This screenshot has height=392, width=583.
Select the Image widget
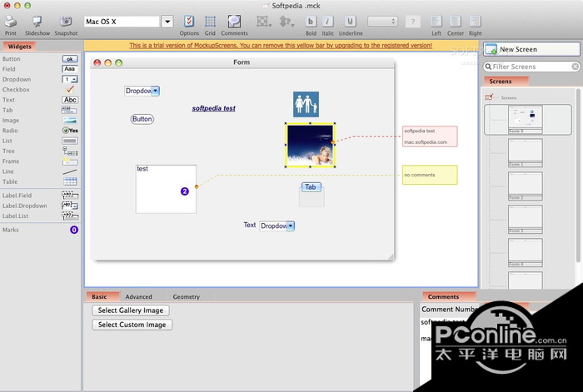[40, 121]
